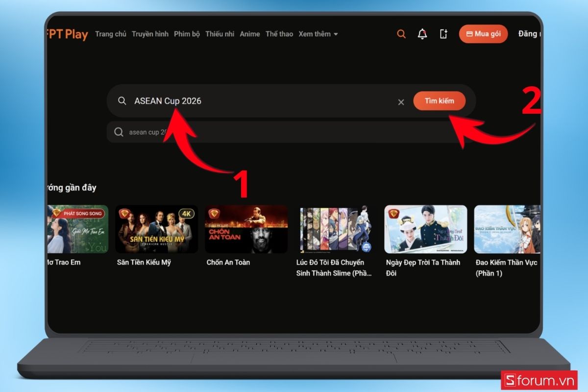Viewport: 588px width, 392px height.
Task: Click the FPT Play logo
Action: (67, 35)
